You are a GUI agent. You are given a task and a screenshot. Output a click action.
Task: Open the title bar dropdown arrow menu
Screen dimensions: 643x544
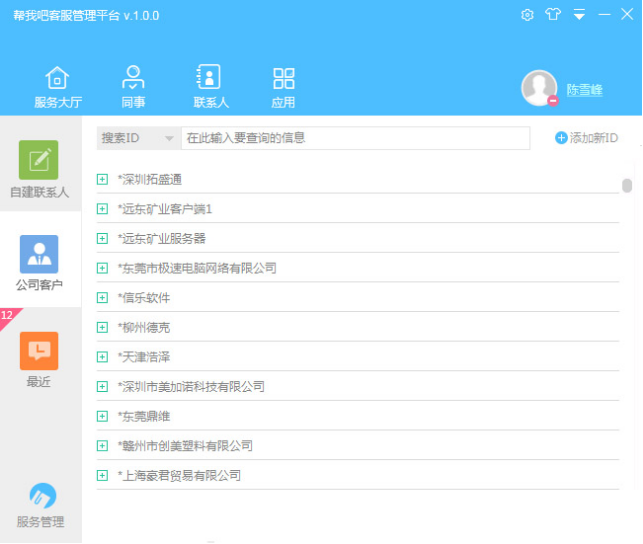click(x=579, y=16)
